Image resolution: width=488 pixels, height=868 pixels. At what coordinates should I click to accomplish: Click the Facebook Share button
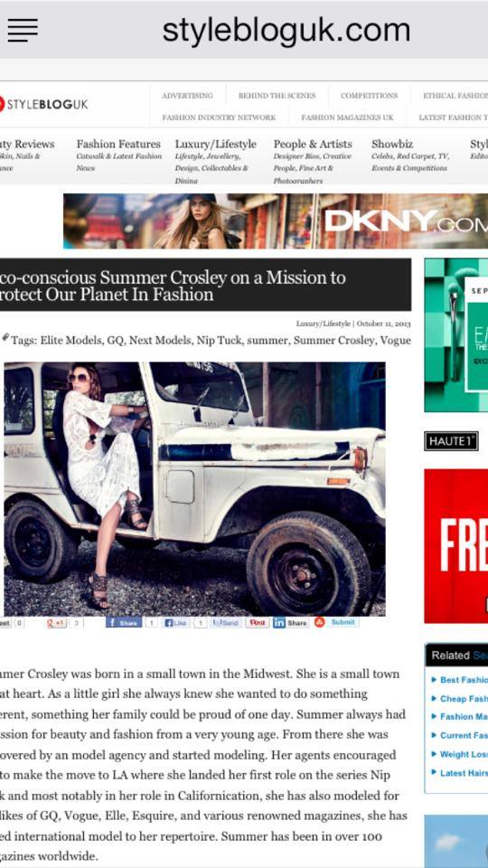[x=124, y=623]
